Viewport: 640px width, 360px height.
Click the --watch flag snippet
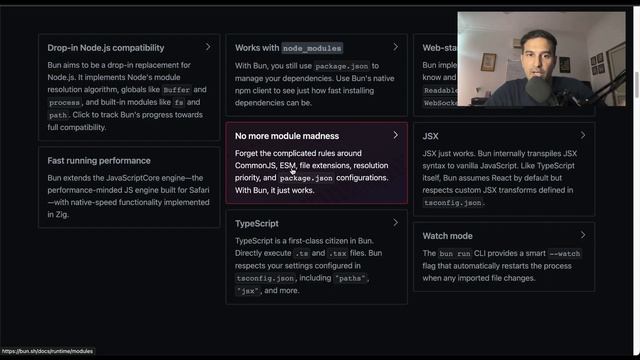click(x=564, y=253)
